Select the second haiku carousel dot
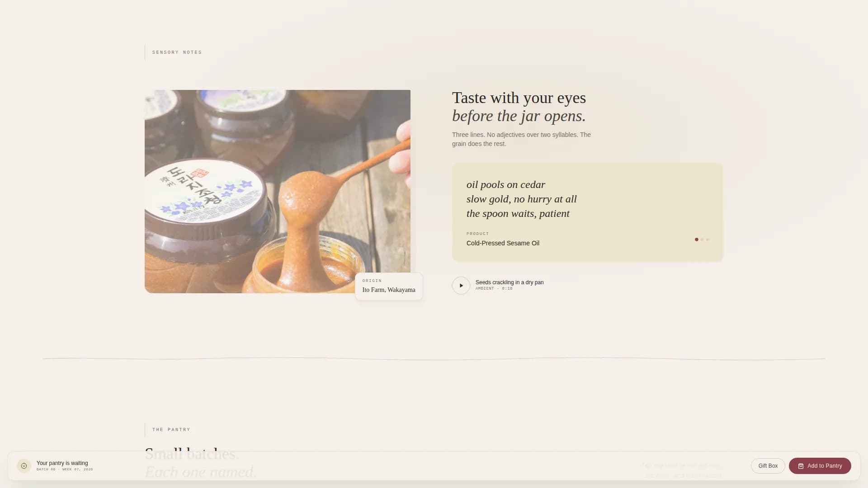Screen dimensions: 868x488 pyautogui.click(x=702, y=239)
